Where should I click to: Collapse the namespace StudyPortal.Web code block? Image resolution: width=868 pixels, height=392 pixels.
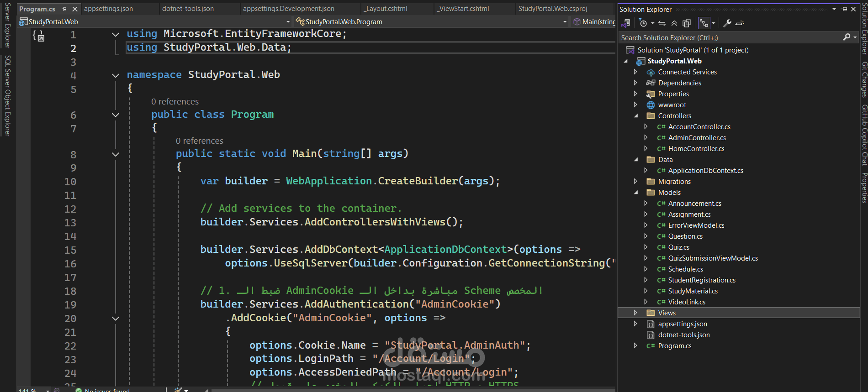[116, 75]
